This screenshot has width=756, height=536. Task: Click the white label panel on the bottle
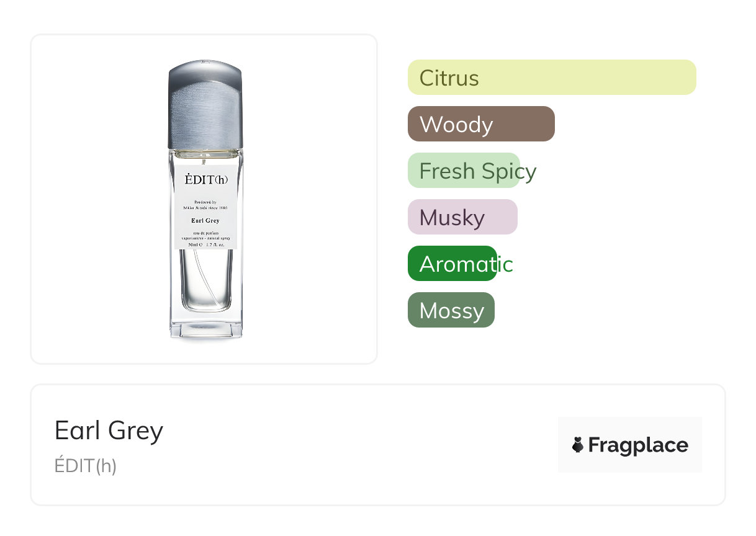205,192
